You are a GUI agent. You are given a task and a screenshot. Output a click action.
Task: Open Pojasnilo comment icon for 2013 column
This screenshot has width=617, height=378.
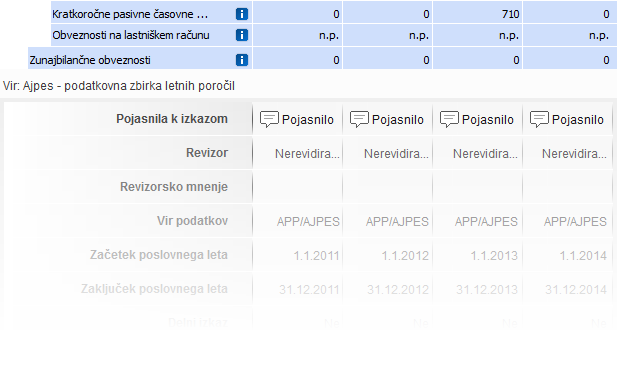(449, 119)
